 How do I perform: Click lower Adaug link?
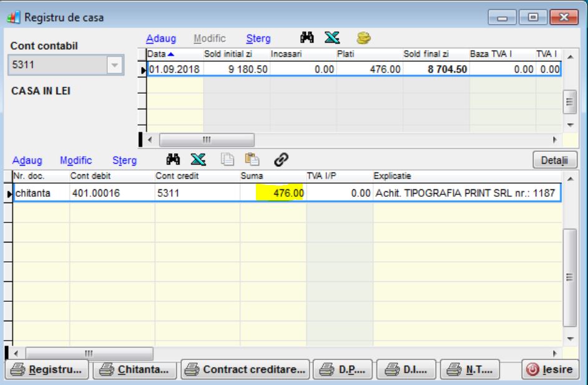[x=27, y=161]
